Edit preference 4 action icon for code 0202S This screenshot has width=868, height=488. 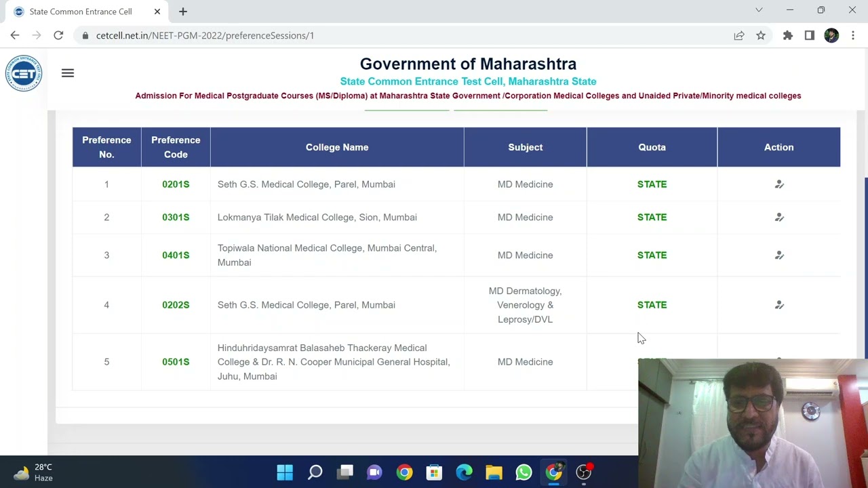tap(779, 305)
